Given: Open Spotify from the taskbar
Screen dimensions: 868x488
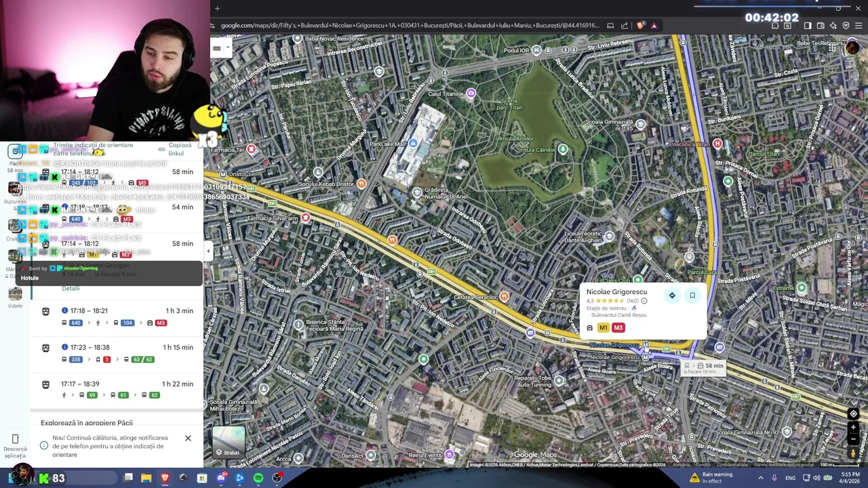Looking at the screenshot, I should [258, 479].
